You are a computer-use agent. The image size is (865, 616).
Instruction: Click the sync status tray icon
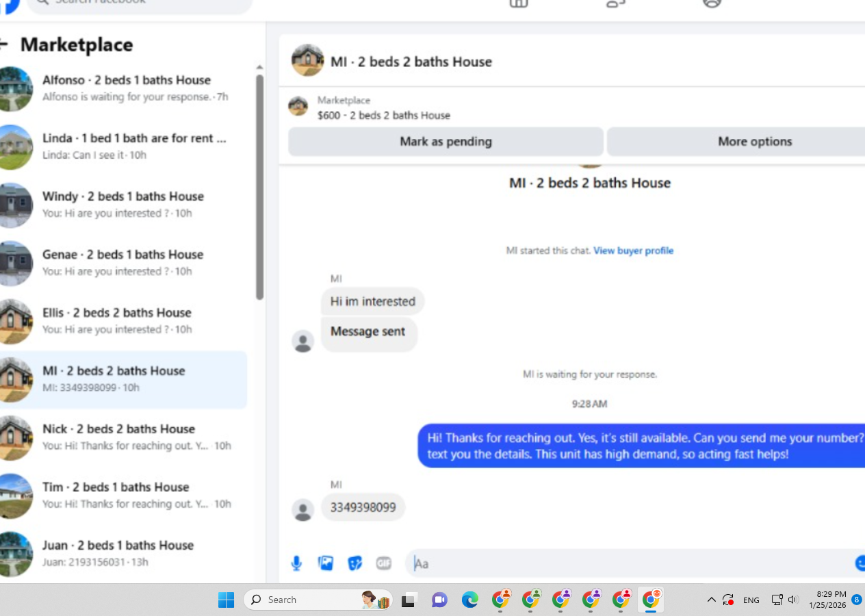(x=729, y=600)
